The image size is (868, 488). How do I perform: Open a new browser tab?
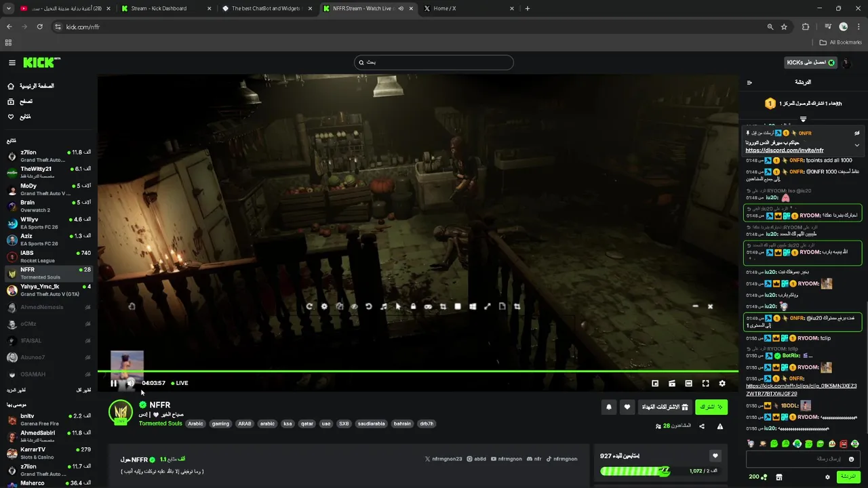[528, 8]
